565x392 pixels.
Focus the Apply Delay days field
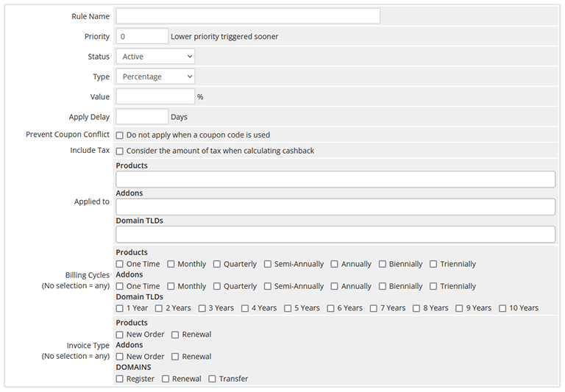click(142, 116)
